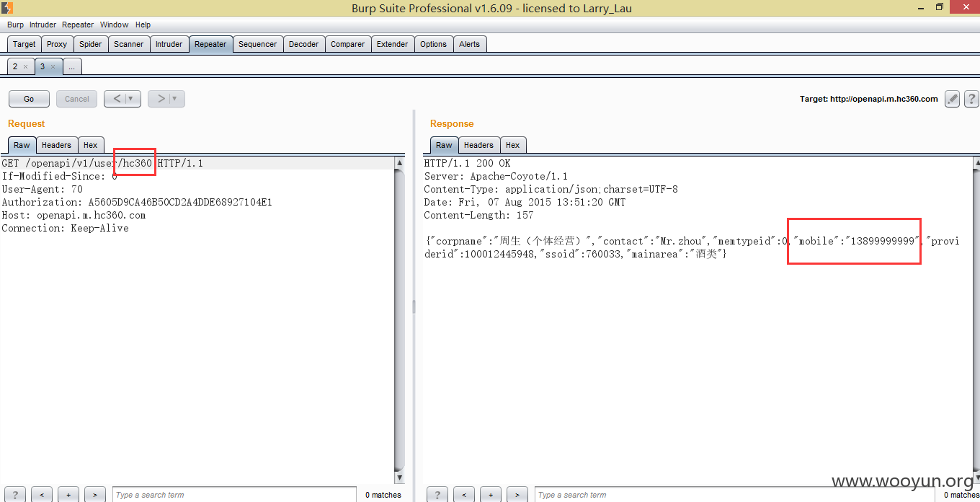Click the request search plus options button
Viewport: 980px width, 502px height.
coord(68,495)
